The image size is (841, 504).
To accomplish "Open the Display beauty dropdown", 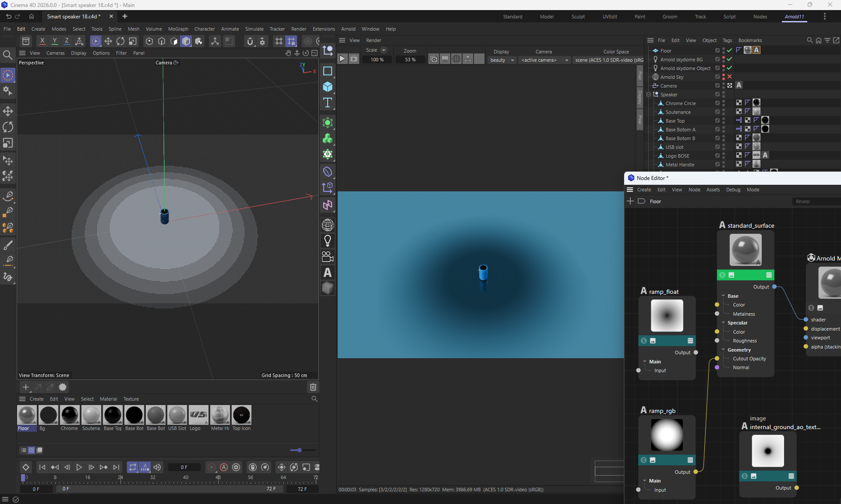I will pos(502,60).
